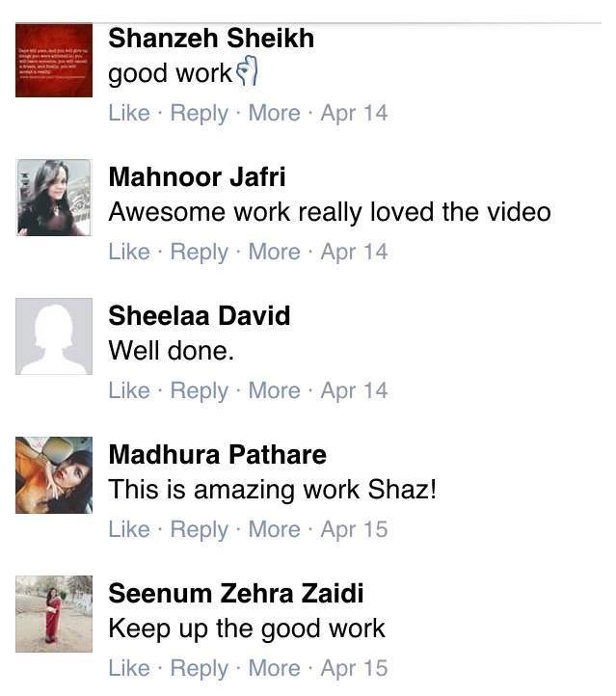This screenshot has height=696, width=616.
Task: Open More options on Seenum Zehra Zaidi's comment
Action: (275, 668)
